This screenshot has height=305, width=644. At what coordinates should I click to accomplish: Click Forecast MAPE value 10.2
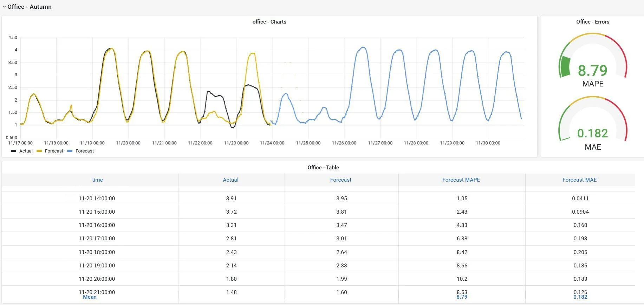click(462, 279)
